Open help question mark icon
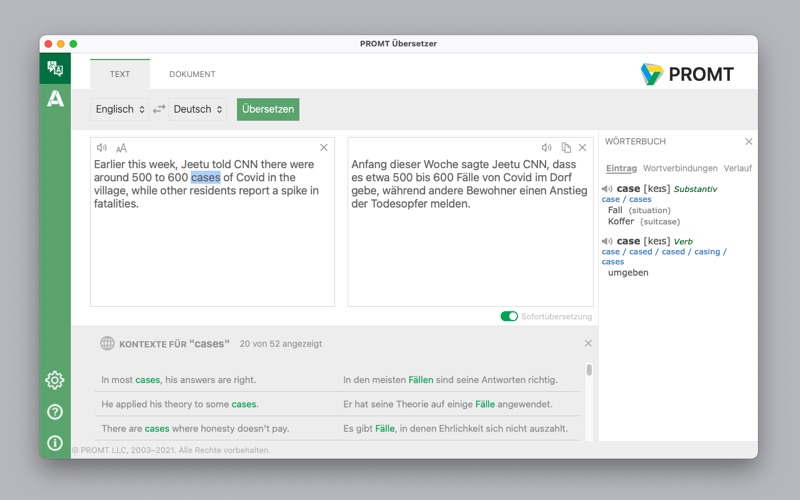 tap(55, 412)
